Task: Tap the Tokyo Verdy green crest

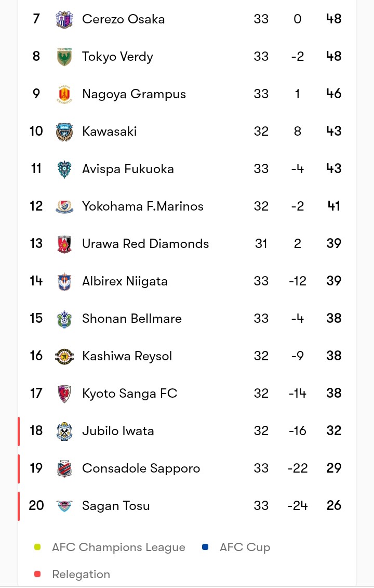Action: point(64,57)
